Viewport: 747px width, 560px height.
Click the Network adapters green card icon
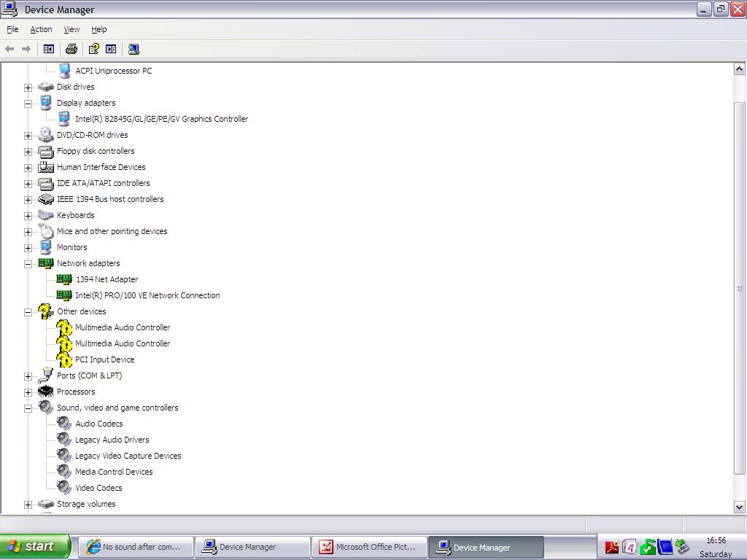tap(46, 262)
